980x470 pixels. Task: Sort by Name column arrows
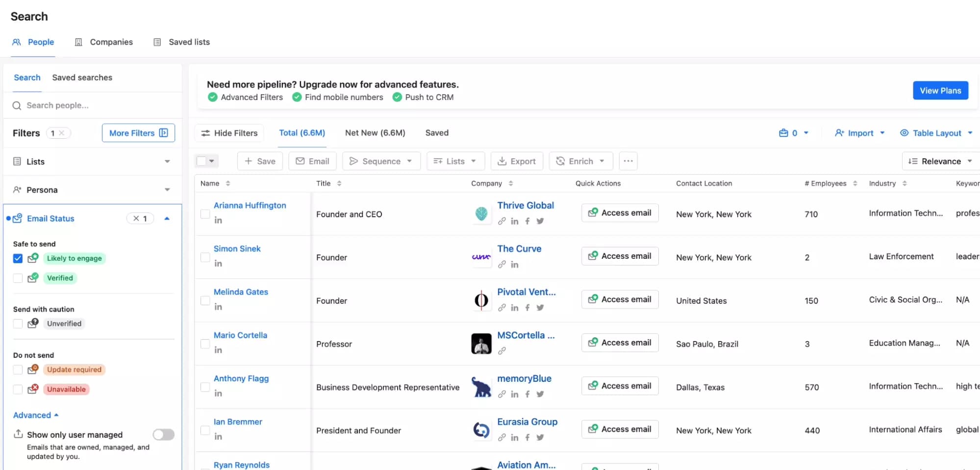228,183
